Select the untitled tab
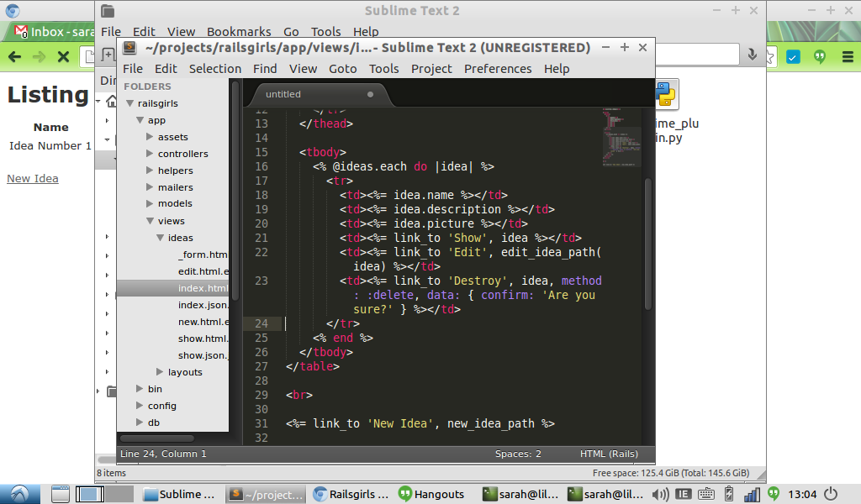 pyautogui.click(x=320, y=94)
